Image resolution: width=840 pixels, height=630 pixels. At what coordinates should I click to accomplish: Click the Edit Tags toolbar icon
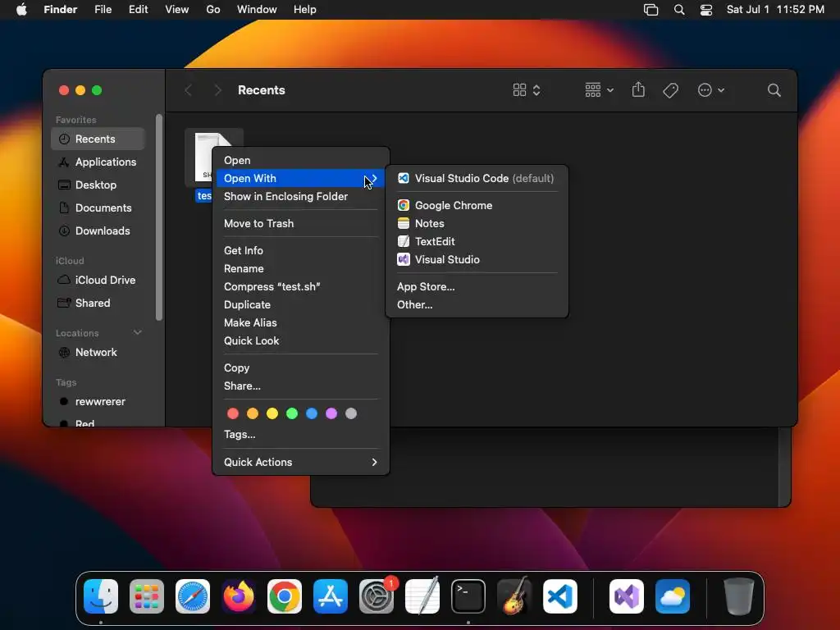pos(671,90)
